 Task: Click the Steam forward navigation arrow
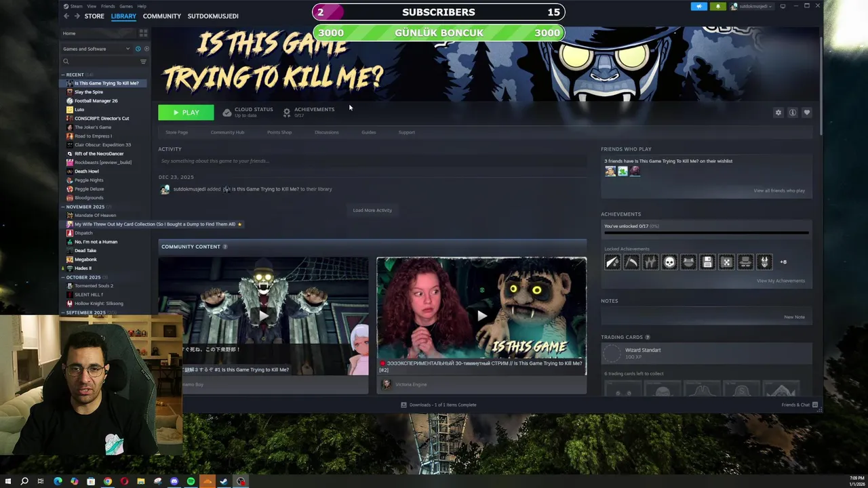point(77,16)
